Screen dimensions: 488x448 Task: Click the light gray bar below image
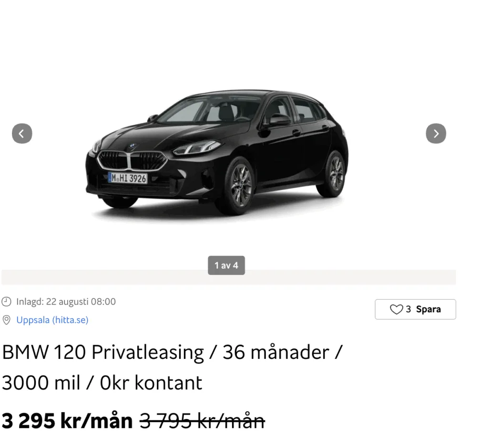229,277
